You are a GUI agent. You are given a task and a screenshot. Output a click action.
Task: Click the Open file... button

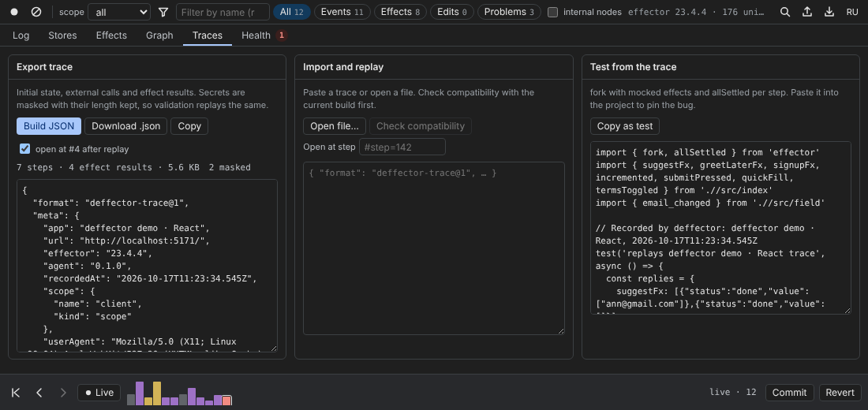(335, 126)
